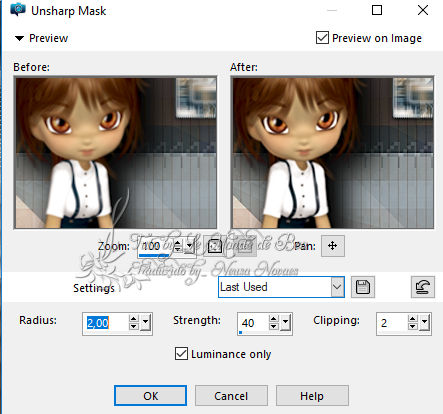
Task: Open the Clipping slider dropdown arrow
Action: 424,323
